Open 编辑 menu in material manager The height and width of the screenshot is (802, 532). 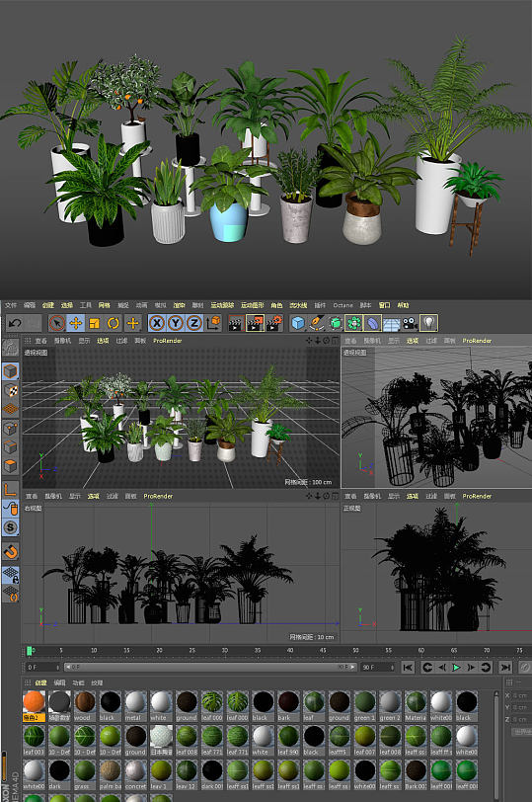tap(60, 682)
